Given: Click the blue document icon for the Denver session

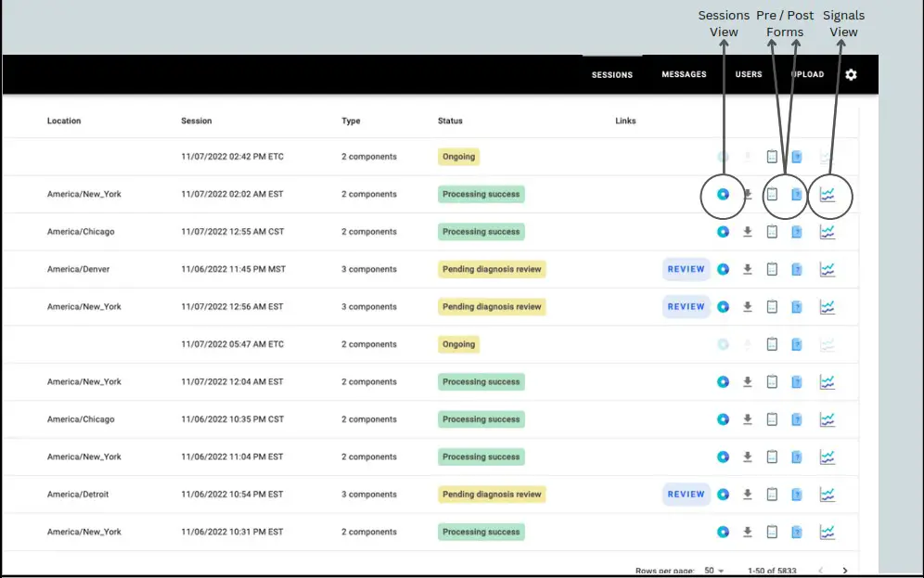Looking at the screenshot, I should coord(796,269).
